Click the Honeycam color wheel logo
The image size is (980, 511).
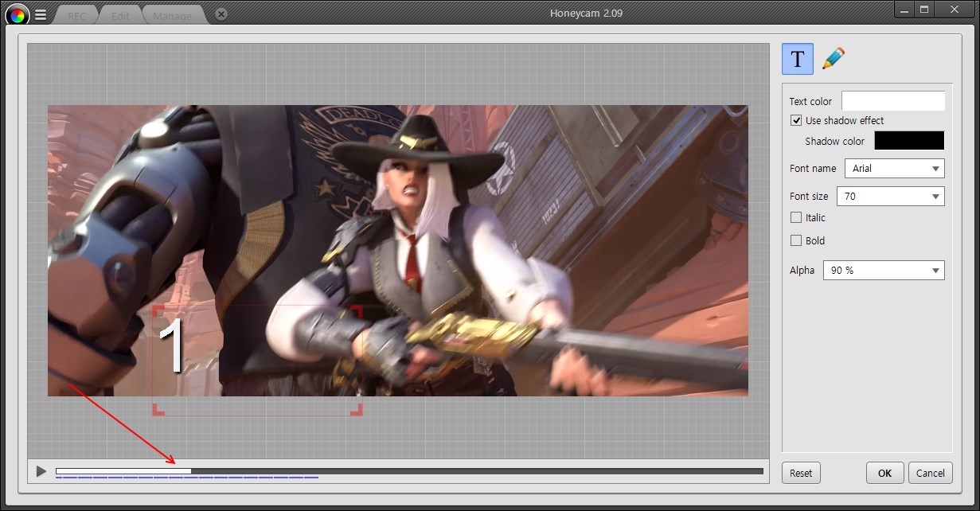point(17,14)
